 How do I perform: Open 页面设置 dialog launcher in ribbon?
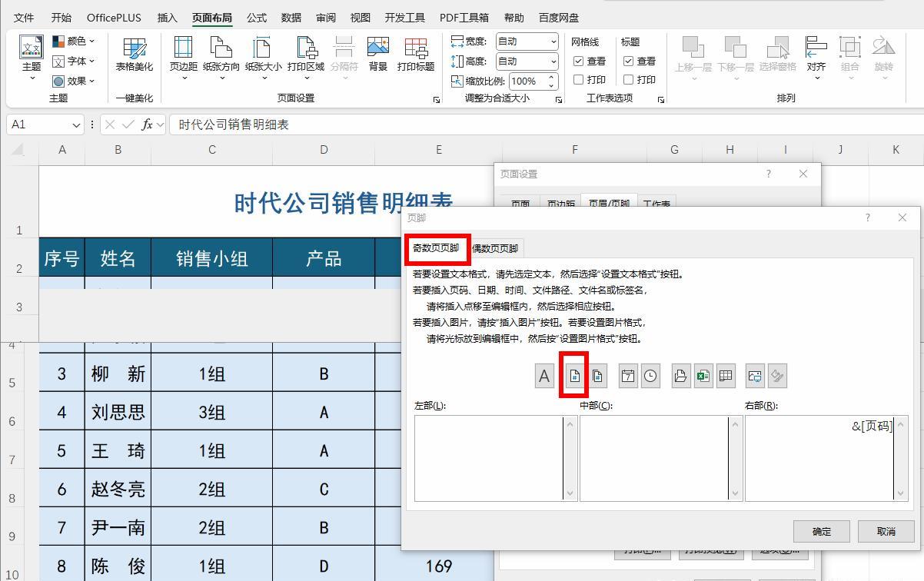[x=437, y=100]
